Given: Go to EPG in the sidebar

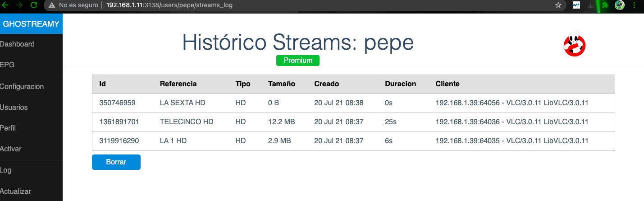Looking at the screenshot, I should pos(8,65).
